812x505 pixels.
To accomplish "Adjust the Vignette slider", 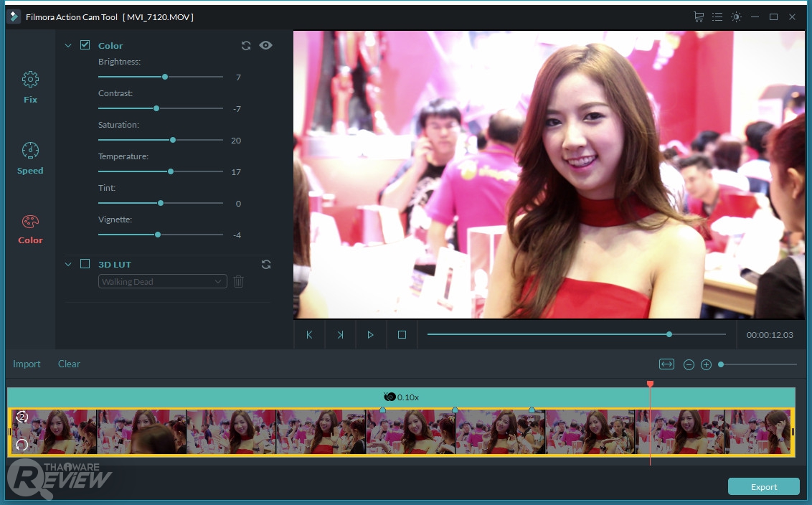I will [161, 235].
